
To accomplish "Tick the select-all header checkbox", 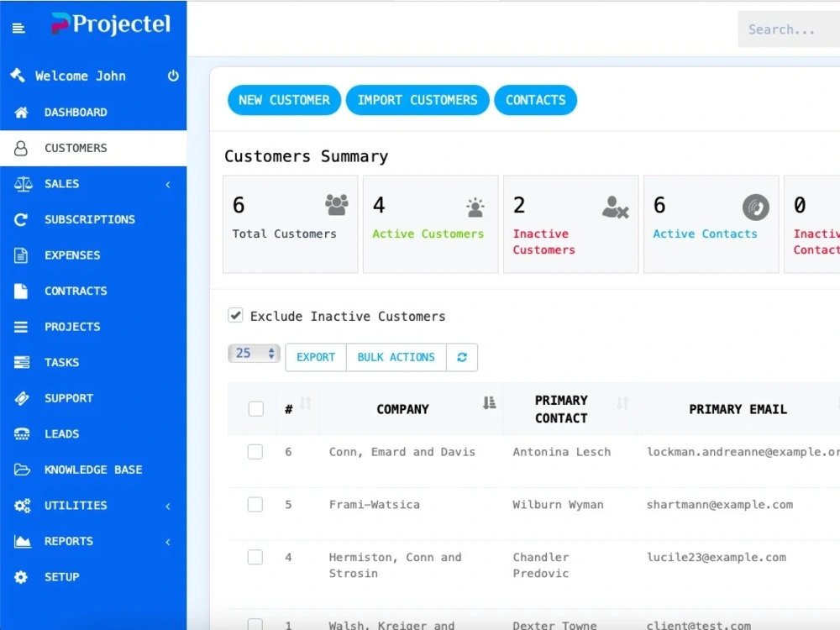I will pyautogui.click(x=256, y=409).
